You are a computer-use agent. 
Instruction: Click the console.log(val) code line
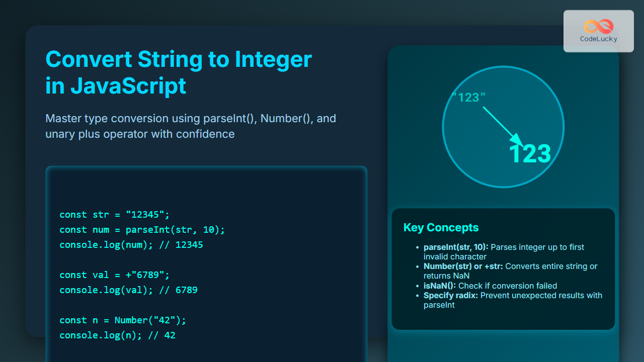pyautogui.click(x=128, y=290)
